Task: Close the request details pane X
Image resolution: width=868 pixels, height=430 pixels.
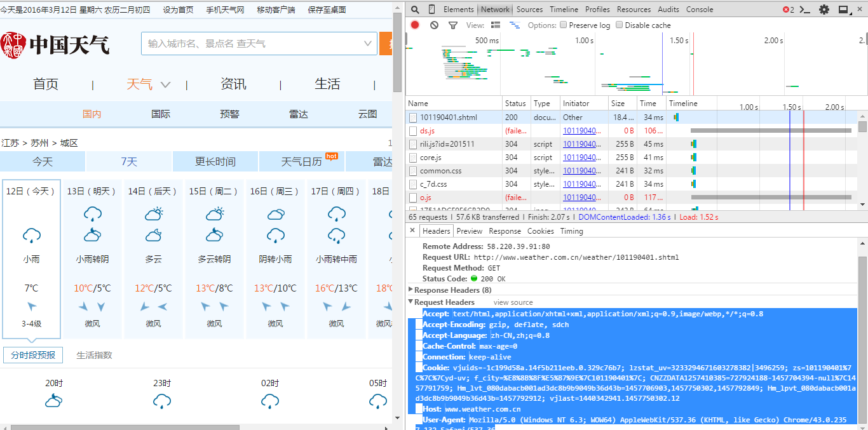Action: pos(412,231)
